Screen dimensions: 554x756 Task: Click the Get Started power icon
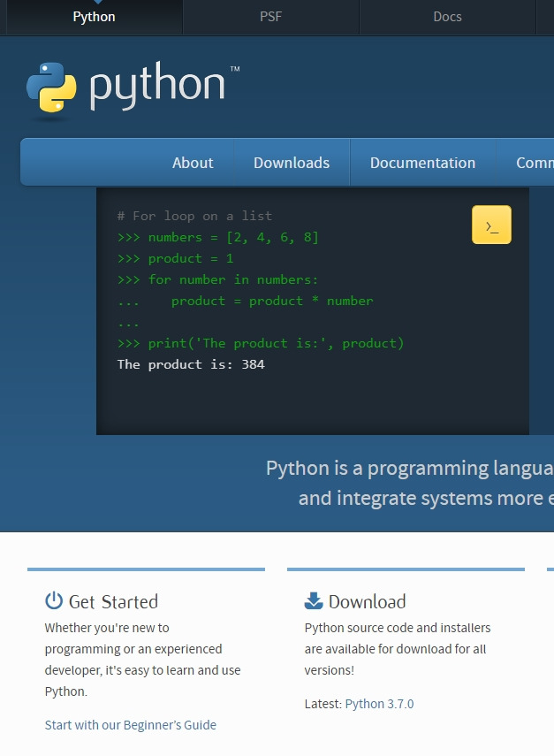54,600
